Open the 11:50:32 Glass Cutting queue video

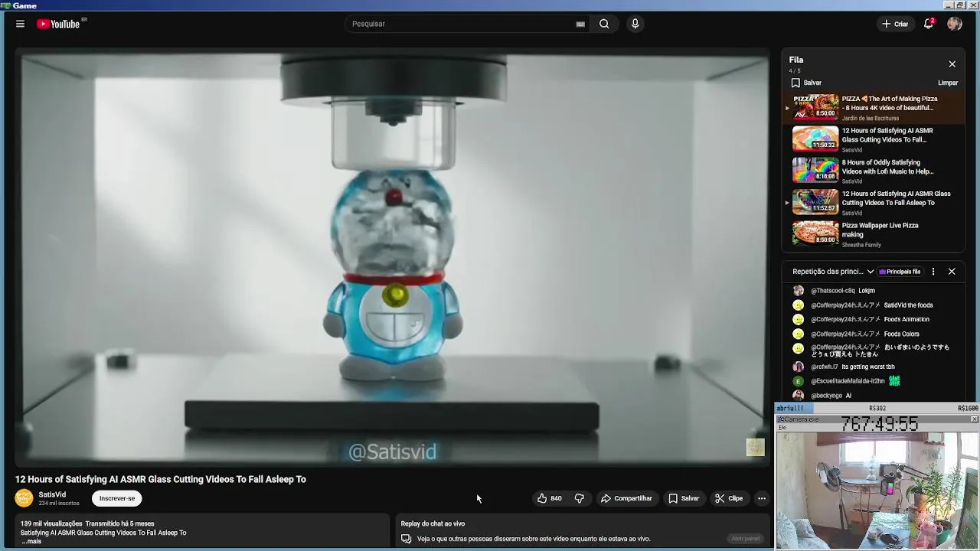(815, 139)
